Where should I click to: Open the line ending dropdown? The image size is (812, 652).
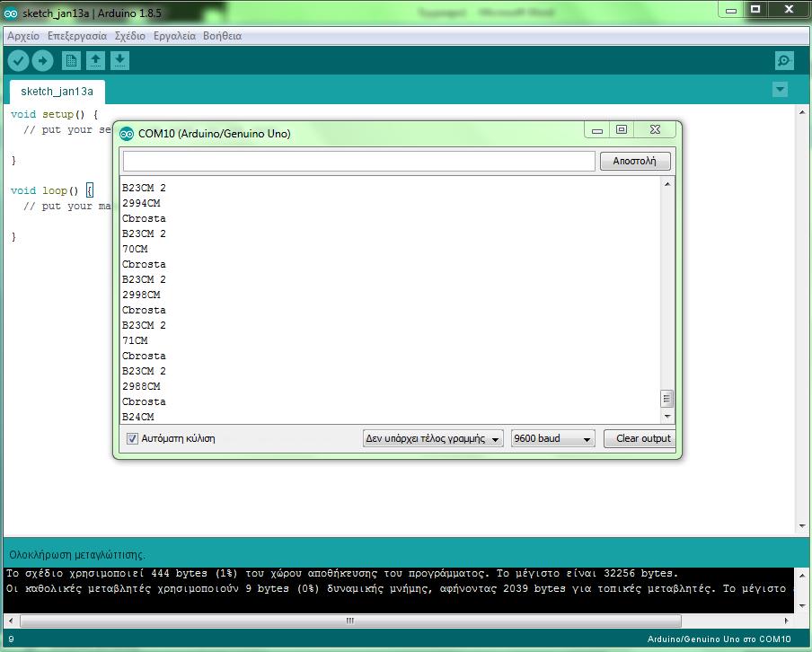pos(433,438)
